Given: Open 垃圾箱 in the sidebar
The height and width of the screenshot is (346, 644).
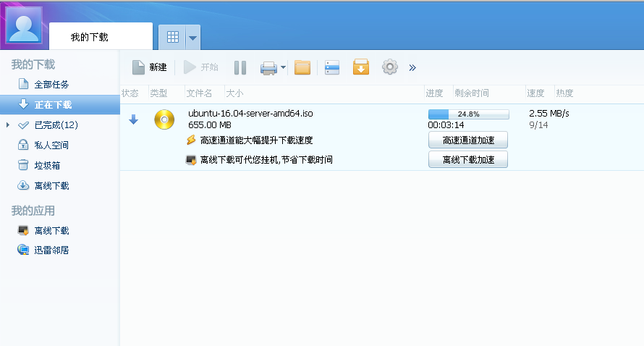Looking at the screenshot, I should click(48, 166).
